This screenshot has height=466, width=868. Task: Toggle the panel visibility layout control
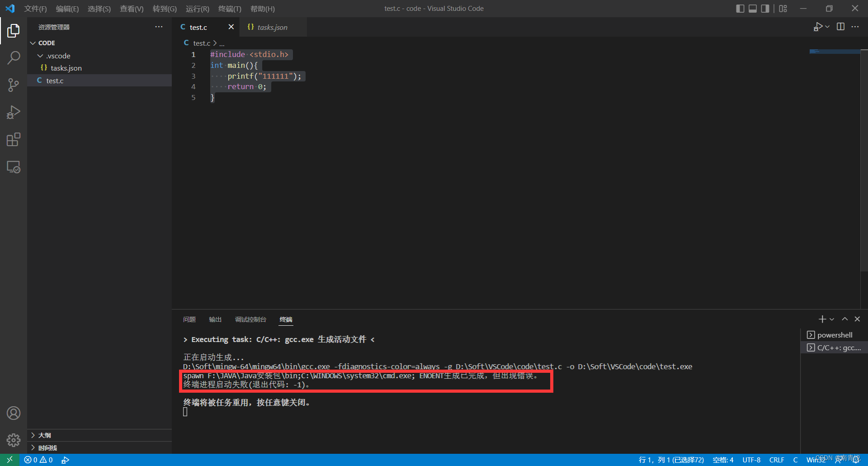(x=753, y=8)
